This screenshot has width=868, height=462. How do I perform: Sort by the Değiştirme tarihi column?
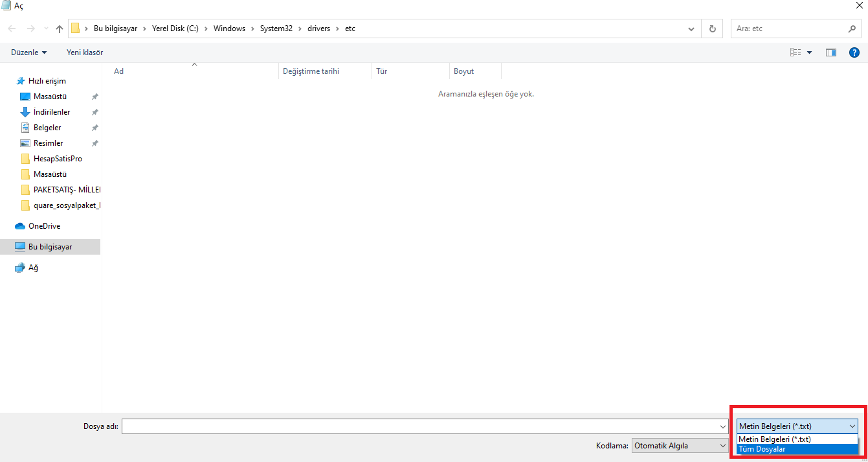(311, 71)
